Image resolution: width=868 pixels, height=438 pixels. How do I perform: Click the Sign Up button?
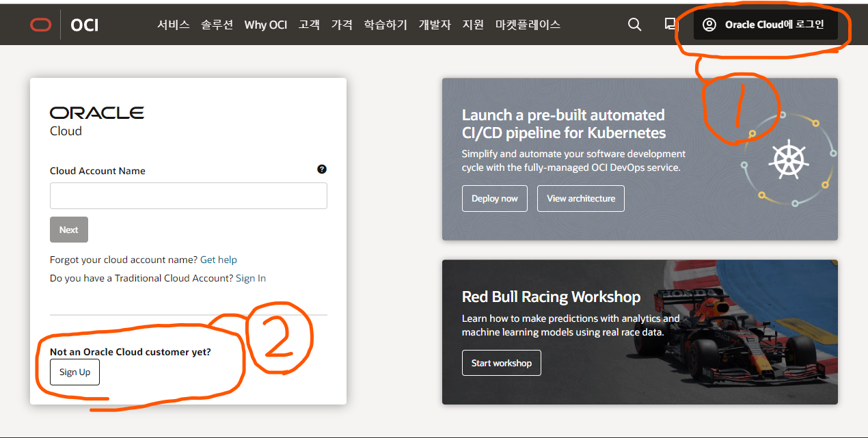click(x=74, y=372)
